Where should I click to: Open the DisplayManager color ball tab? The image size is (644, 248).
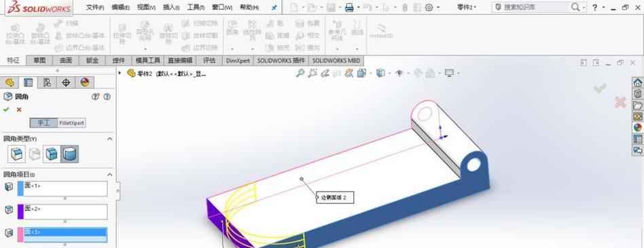(85, 82)
